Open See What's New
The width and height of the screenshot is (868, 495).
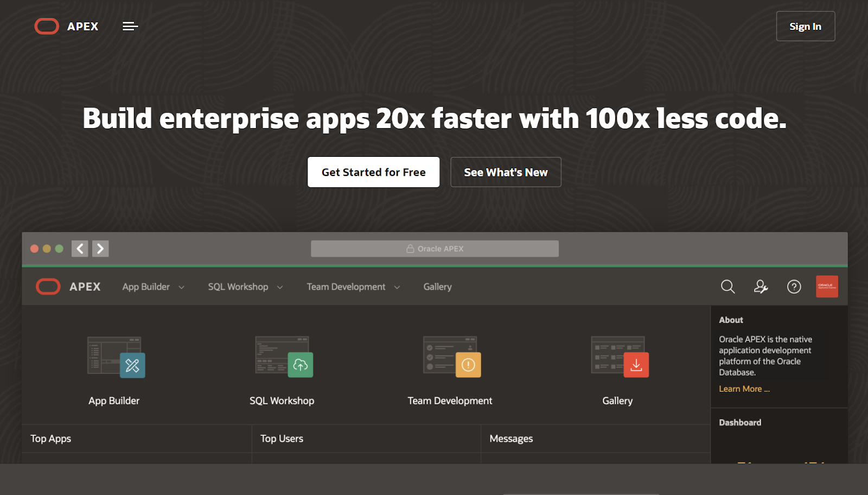506,172
